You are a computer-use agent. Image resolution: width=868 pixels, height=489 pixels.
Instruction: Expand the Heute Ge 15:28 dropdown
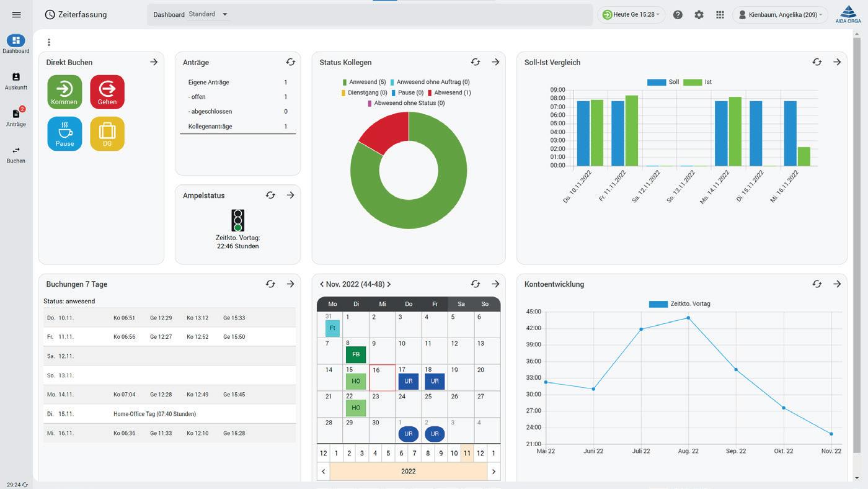[x=631, y=14]
